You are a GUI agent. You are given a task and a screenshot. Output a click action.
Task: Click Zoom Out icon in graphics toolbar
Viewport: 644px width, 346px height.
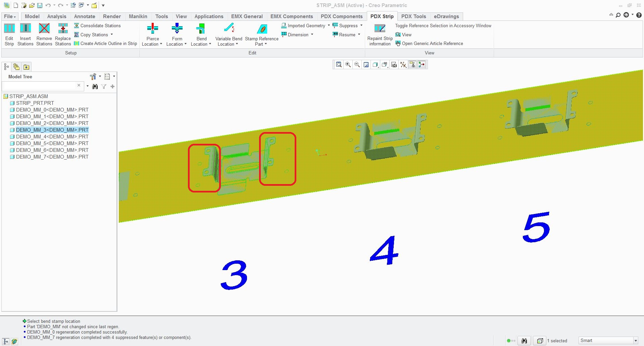click(357, 64)
